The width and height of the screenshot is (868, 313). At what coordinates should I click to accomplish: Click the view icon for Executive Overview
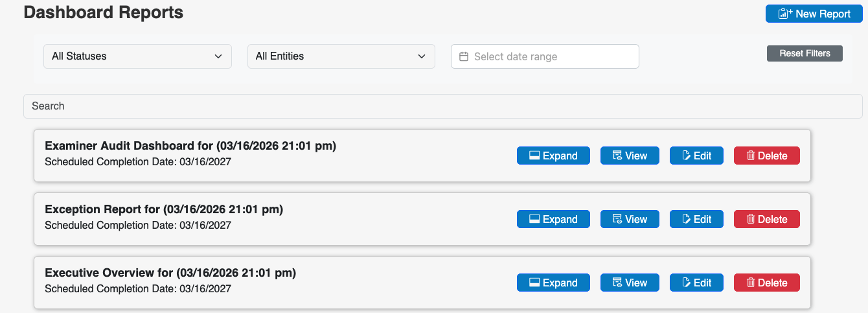[618, 283]
